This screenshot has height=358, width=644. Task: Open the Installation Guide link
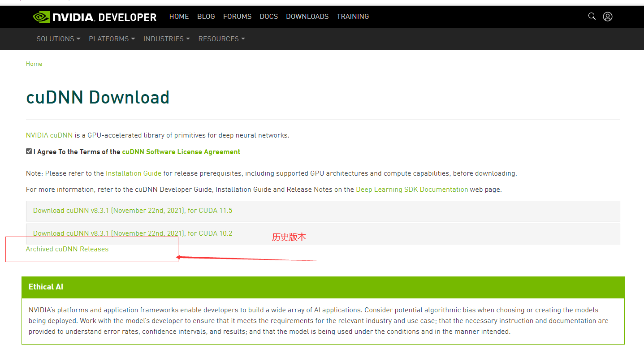134,173
